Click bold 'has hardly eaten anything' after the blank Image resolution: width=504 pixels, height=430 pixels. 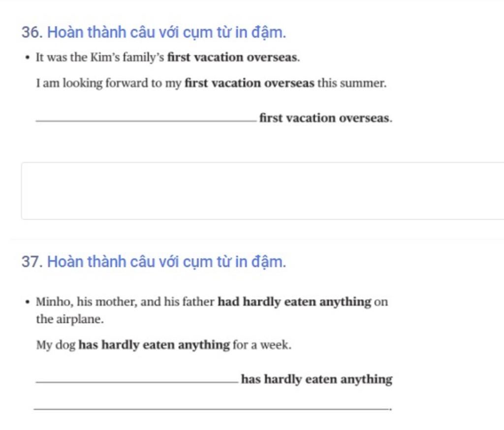click(316, 379)
